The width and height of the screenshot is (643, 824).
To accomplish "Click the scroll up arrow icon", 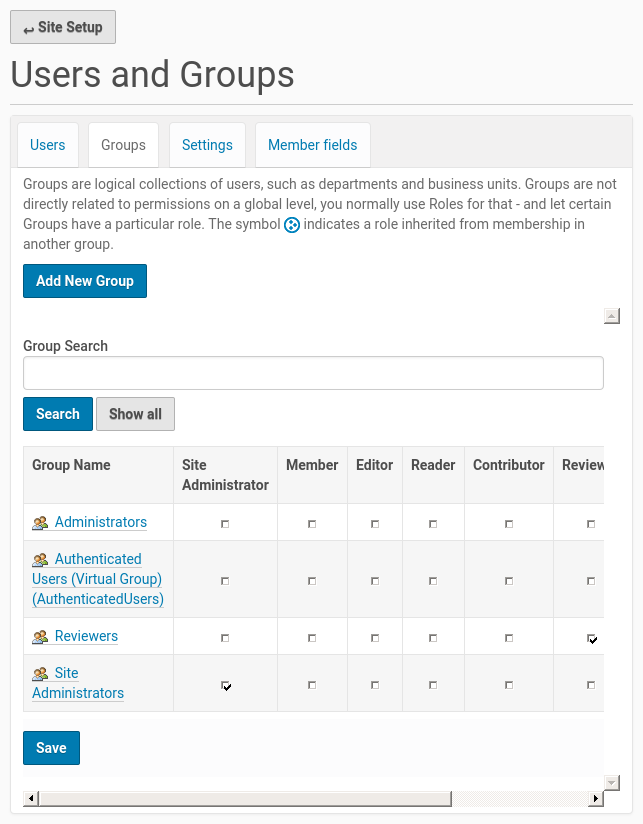I will tap(612, 317).
